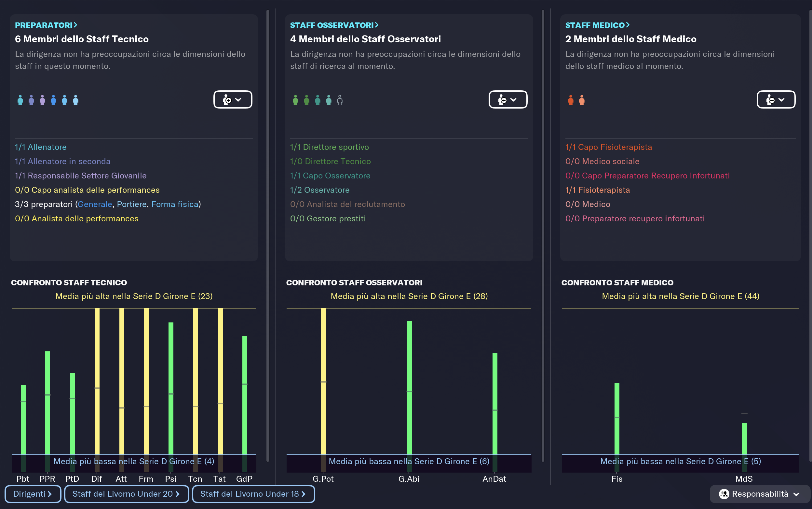The height and width of the screenshot is (509, 812).
Task: Click the first green scouting staff icon
Action: [x=295, y=100]
